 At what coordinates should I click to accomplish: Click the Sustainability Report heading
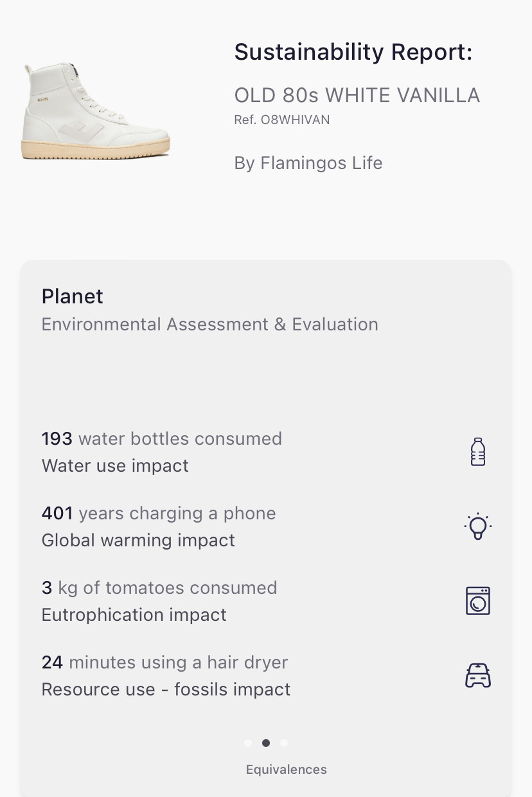pyautogui.click(x=353, y=52)
